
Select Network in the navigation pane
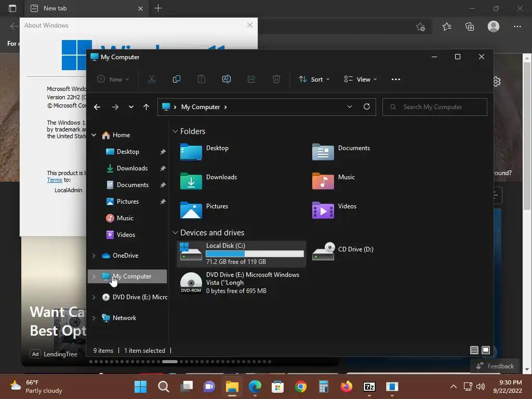[x=124, y=318]
